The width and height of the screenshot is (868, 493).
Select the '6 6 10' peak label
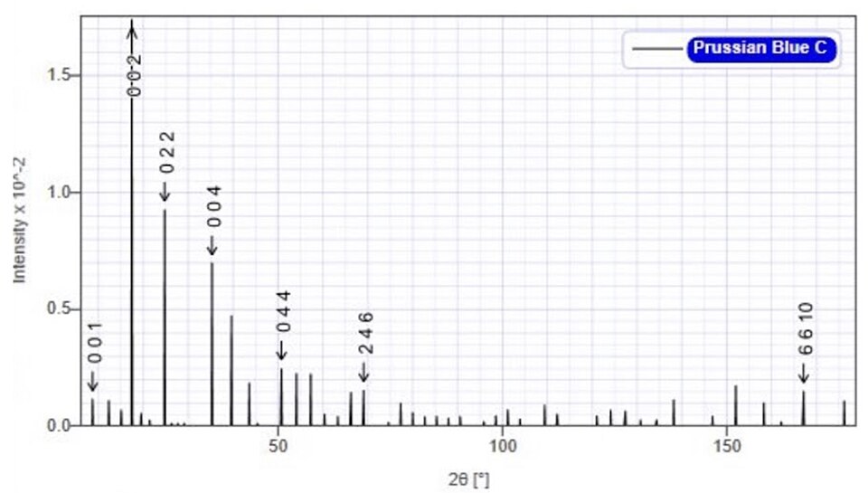[x=806, y=329]
